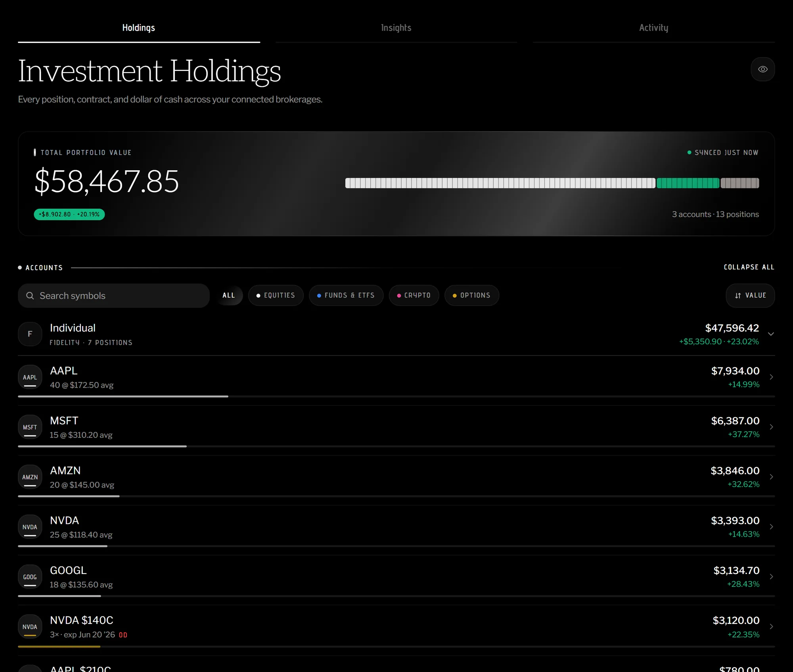Viewport: 793px width, 672px height.
Task: Open the AMZN position name
Action: click(x=65, y=470)
